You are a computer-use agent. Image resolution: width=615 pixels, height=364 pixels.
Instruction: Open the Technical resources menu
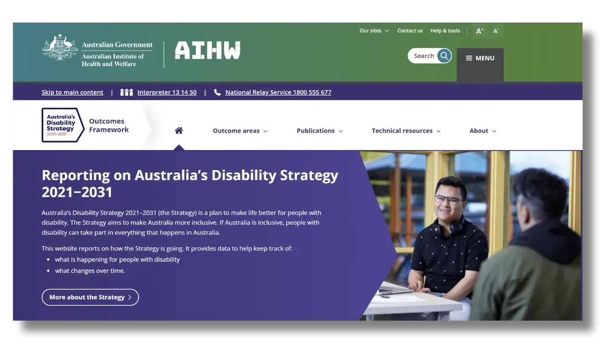406,131
